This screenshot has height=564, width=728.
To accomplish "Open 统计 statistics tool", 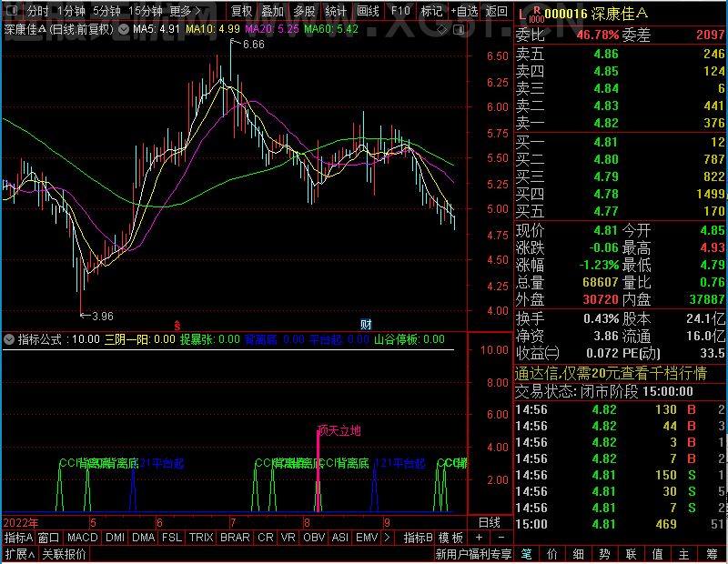I will click(336, 11).
